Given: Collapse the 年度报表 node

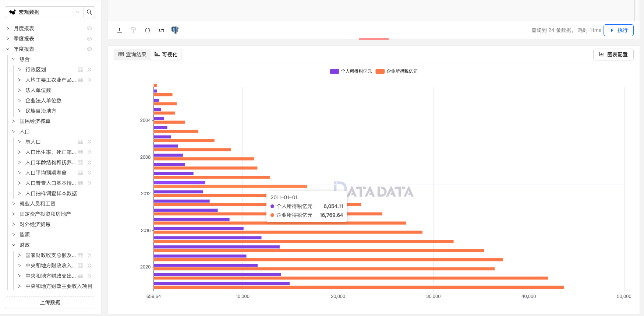Looking at the screenshot, I should coord(8,49).
